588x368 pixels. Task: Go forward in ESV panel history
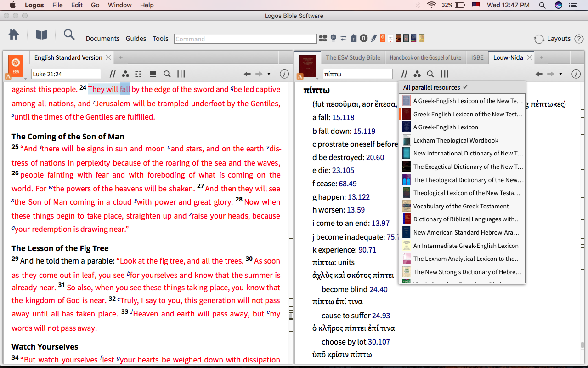coord(259,74)
